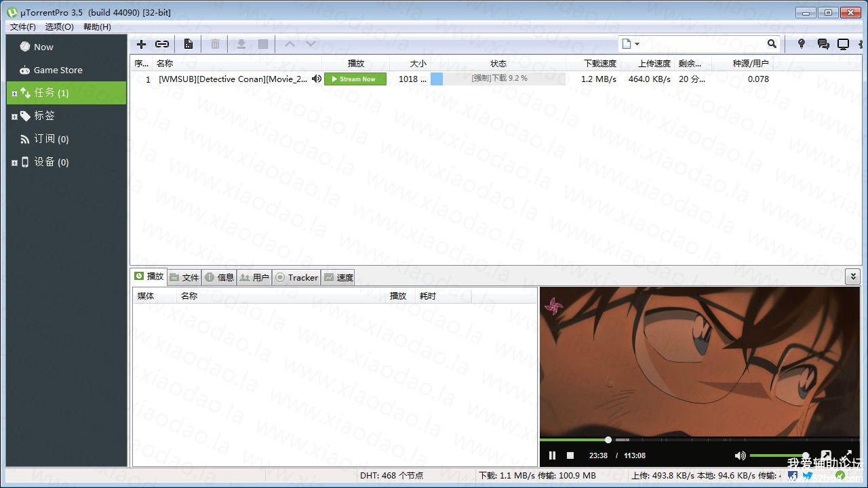
Task: Switch to the 信息 tab
Action: click(x=220, y=277)
